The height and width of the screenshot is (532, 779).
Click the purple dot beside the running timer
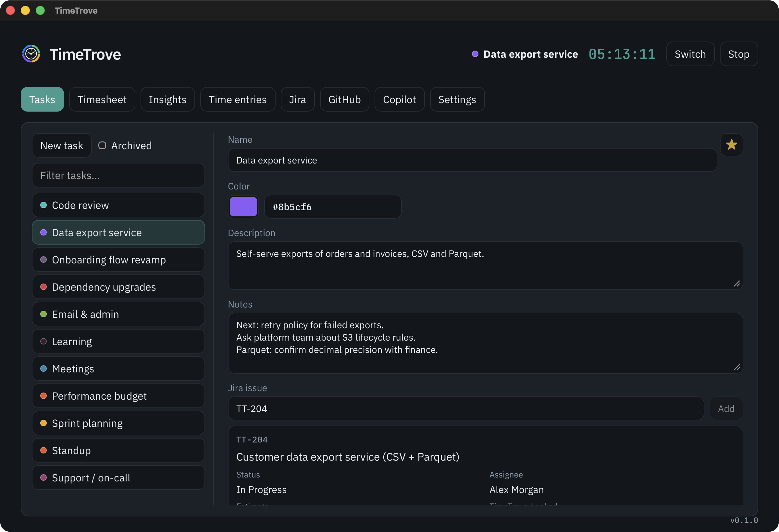475,54
